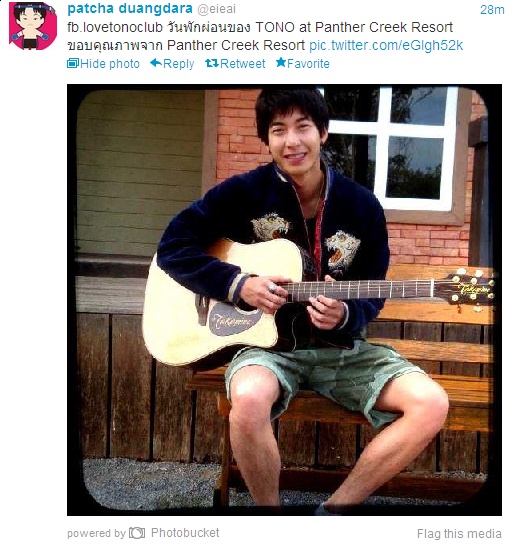Click the fb.lovetonoclub text in tweet
Viewport: 517px width, 553px height.
coord(115,28)
